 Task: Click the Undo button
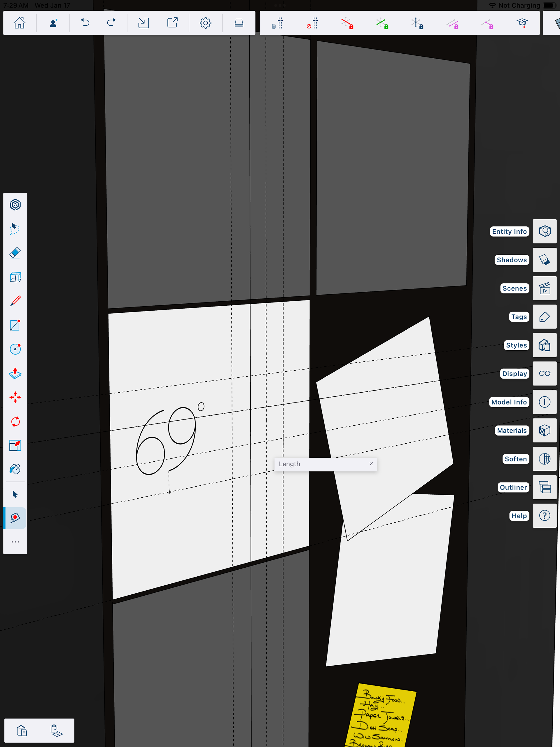click(85, 23)
